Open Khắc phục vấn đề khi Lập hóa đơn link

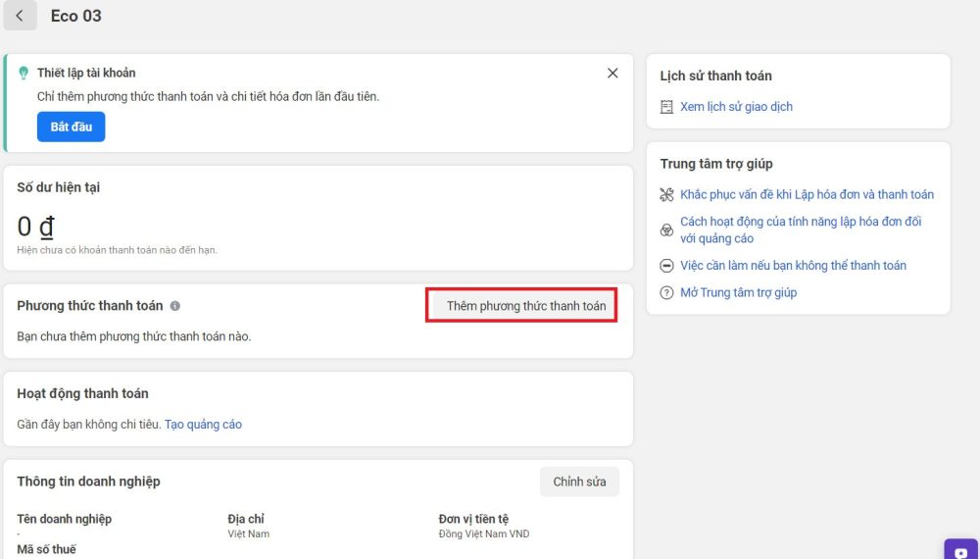click(807, 194)
